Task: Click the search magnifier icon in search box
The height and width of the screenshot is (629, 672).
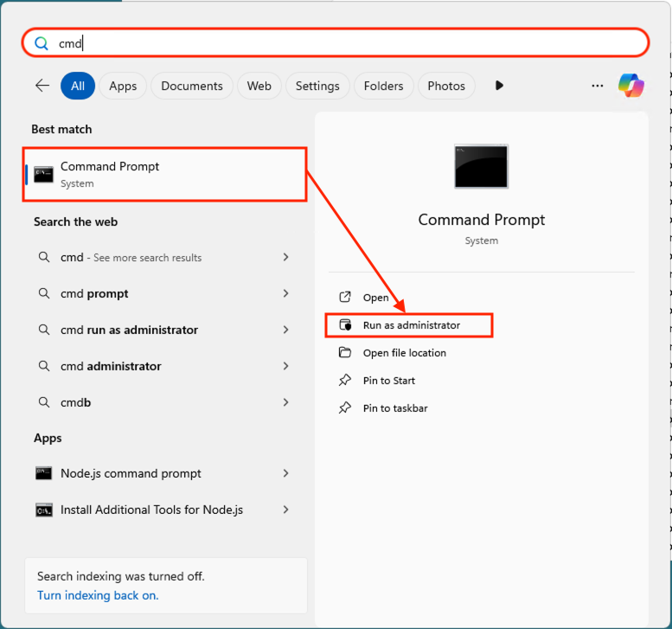Action: click(x=42, y=43)
